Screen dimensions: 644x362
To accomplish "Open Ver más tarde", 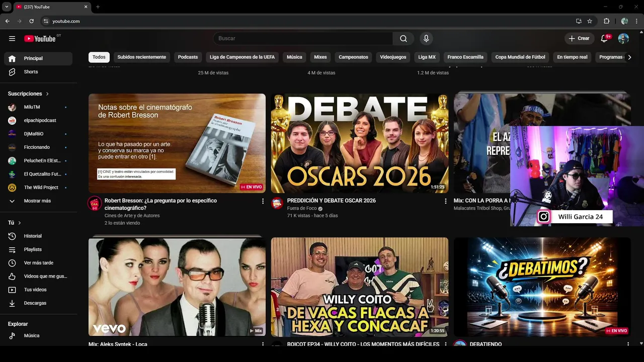I will (x=38, y=263).
